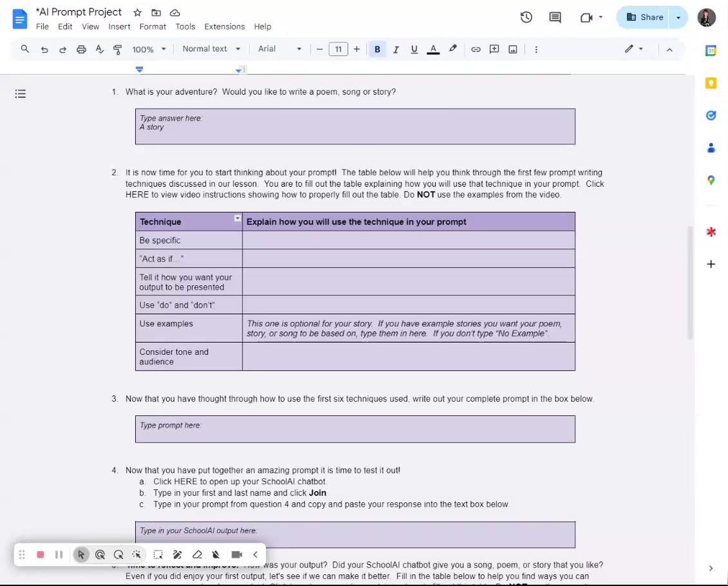Show document outline icon
728x586 pixels.
tap(20, 94)
